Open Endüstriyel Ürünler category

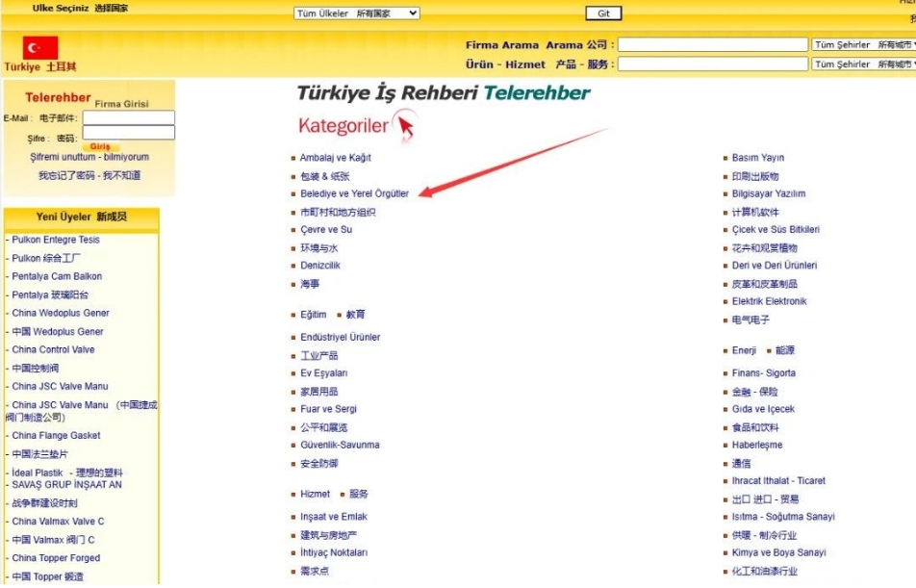340,337
